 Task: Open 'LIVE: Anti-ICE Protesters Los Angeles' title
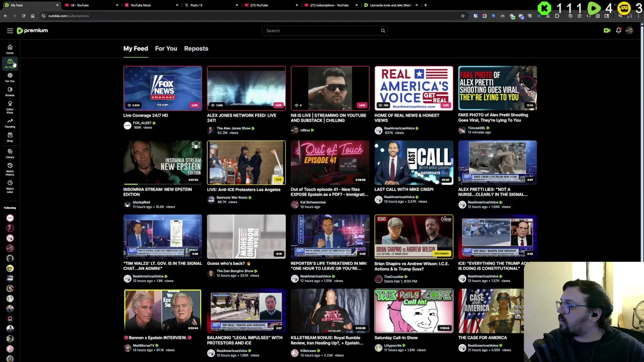click(244, 190)
